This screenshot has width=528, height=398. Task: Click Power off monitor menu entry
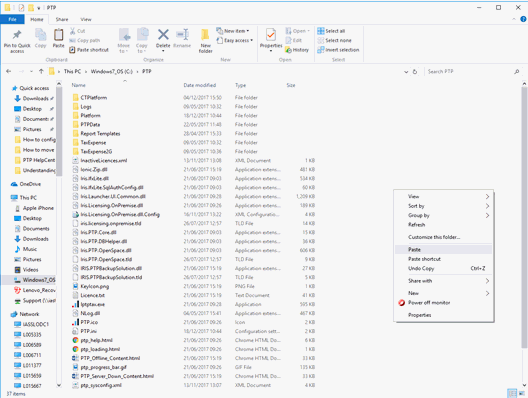(443, 303)
